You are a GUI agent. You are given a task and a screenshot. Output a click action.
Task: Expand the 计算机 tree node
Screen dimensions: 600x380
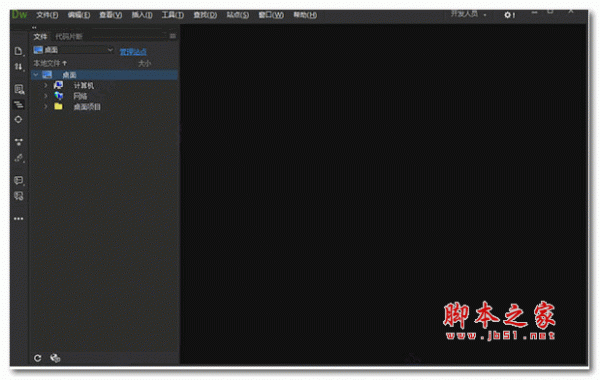click(46, 85)
